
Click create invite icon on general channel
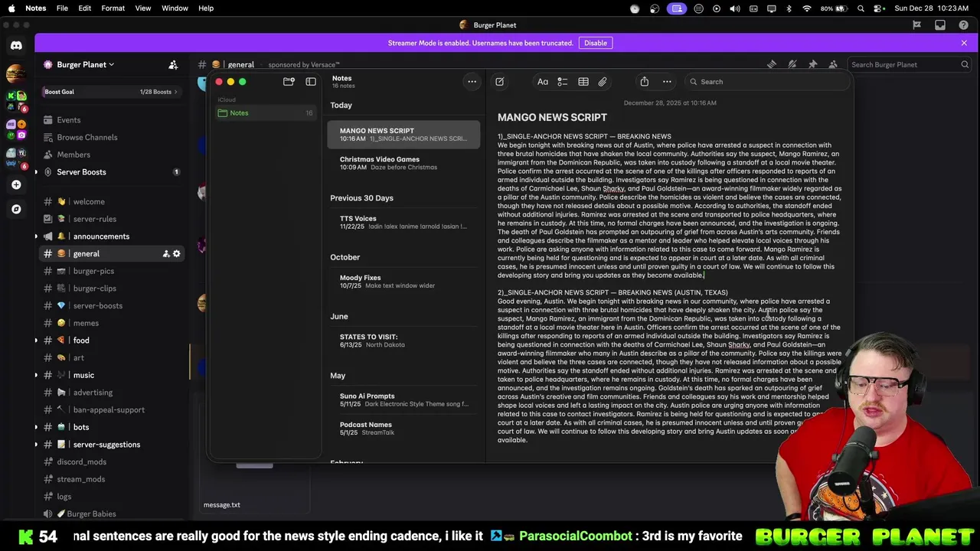coord(166,254)
